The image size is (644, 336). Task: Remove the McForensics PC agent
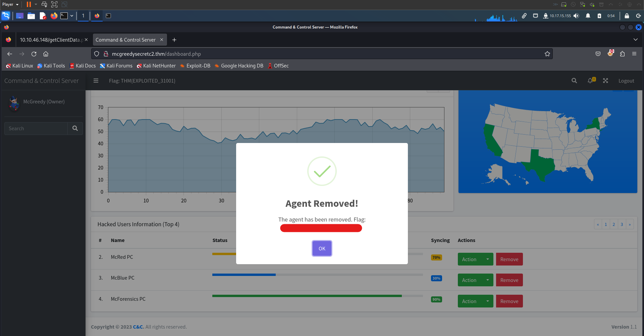point(509,301)
